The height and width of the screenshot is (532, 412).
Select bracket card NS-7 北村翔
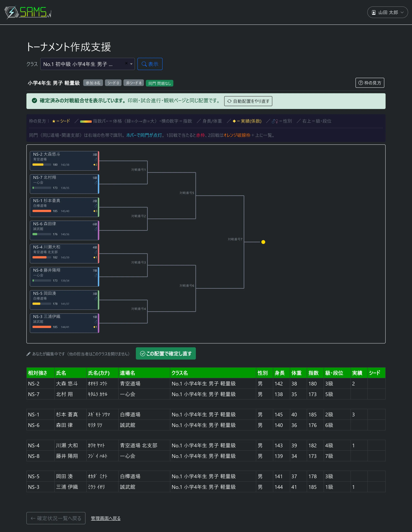point(65,184)
